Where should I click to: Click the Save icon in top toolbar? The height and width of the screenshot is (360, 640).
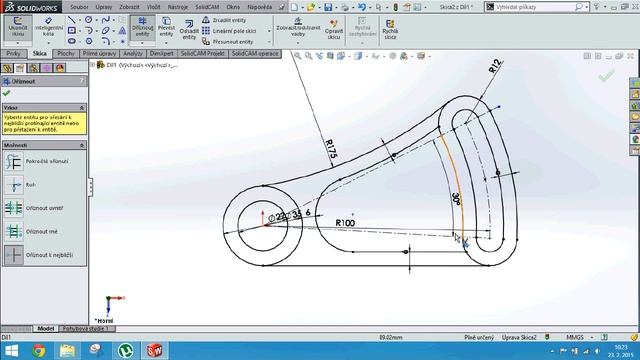(328, 7)
